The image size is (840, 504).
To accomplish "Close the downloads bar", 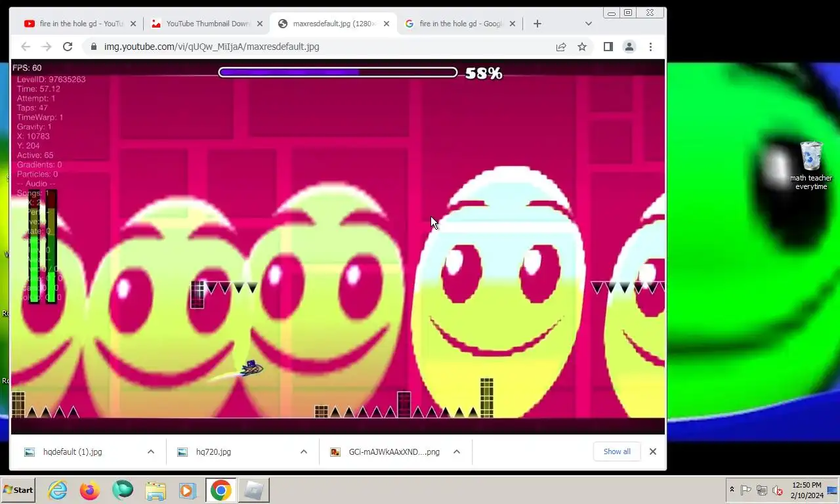I will point(653,451).
